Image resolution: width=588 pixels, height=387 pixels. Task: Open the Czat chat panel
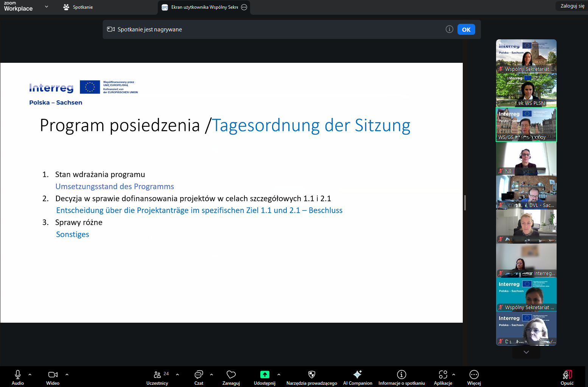pos(199,377)
